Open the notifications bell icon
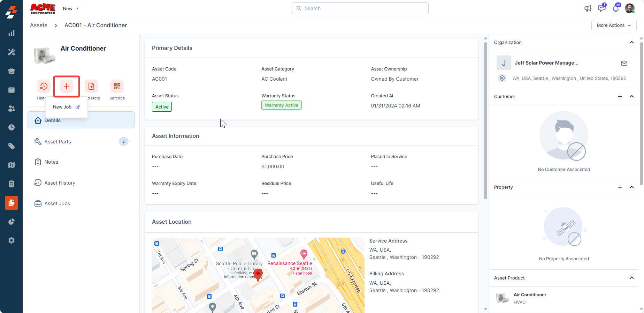This screenshot has height=313, width=644. click(616, 8)
